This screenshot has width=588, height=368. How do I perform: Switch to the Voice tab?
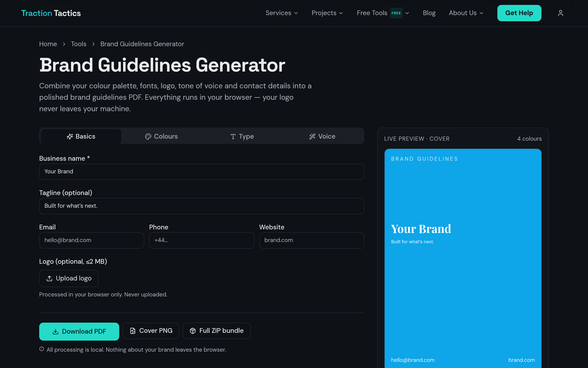(x=322, y=136)
